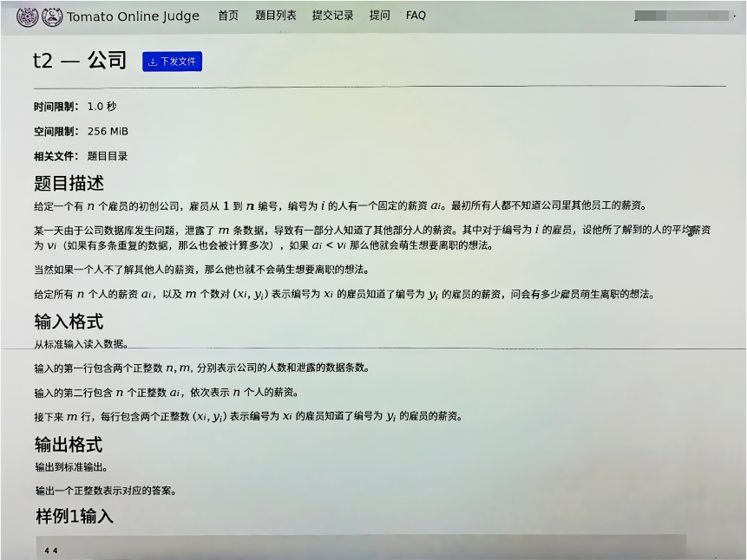The width and height of the screenshot is (747, 560).
Task: Open the FAQ navigation item
Action: pyautogui.click(x=415, y=15)
